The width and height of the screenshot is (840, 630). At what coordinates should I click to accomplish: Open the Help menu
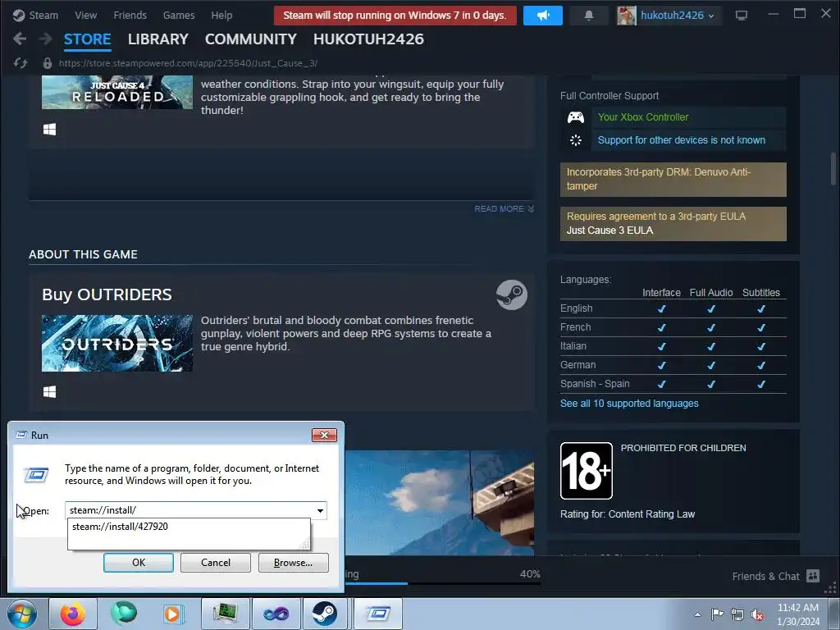click(221, 15)
